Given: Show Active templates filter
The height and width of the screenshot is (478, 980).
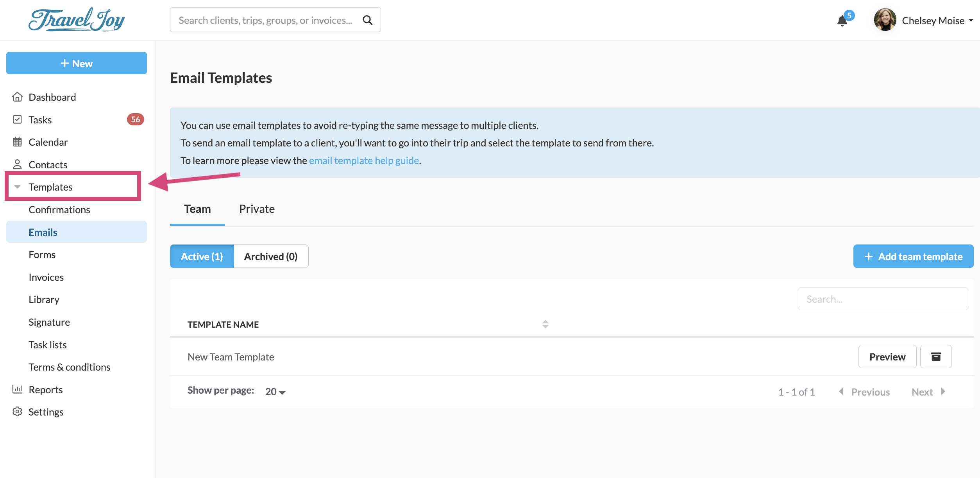Looking at the screenshot, I should click(x=202, y=256).
